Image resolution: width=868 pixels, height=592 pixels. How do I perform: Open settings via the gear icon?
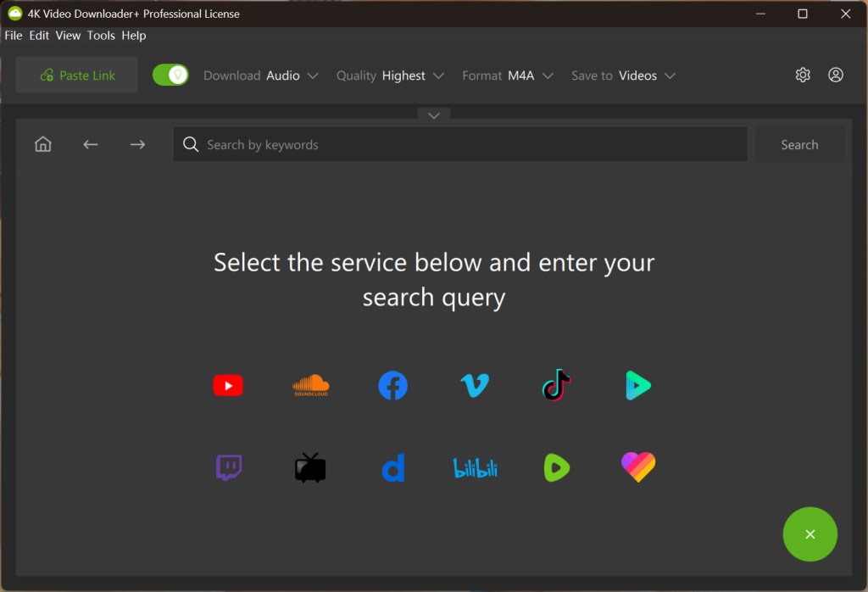pos(803,75)
